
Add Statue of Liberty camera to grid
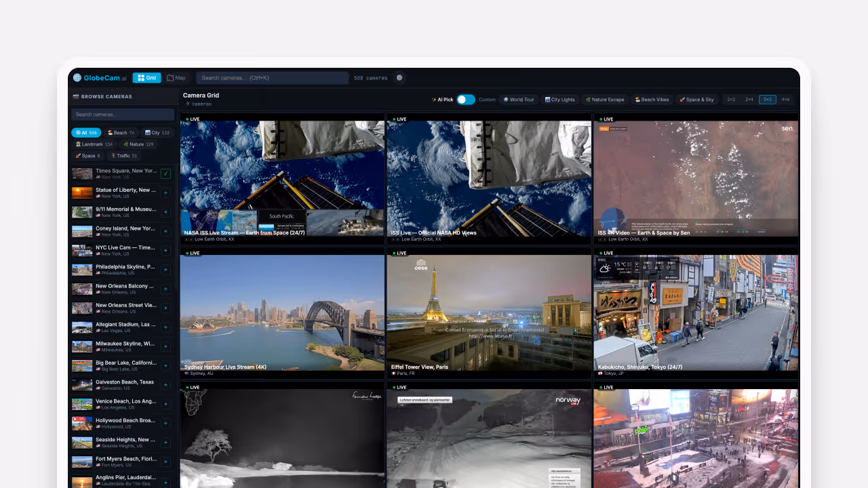pyautogui.click(x=166, y=192)
